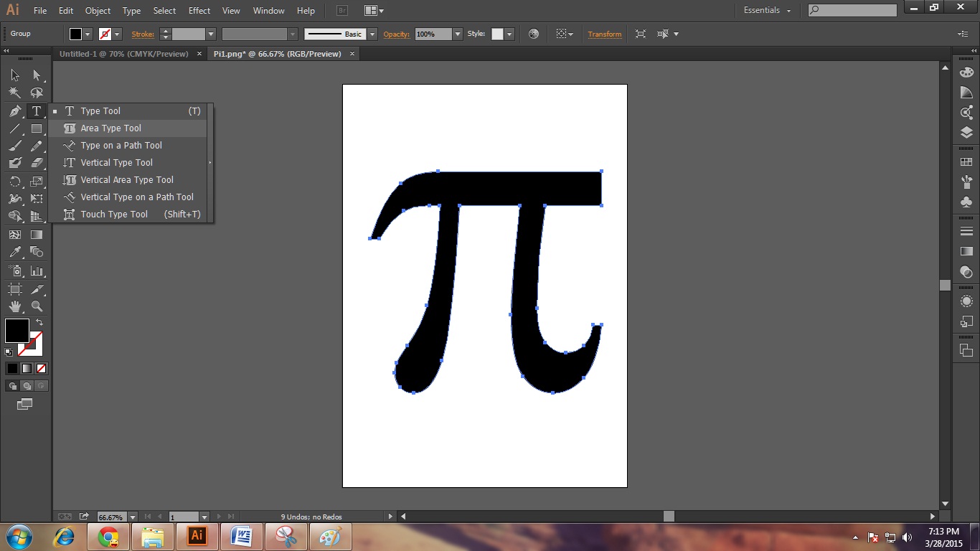The image size is (980, 551).
Task: Open the Appearance panel circle icon
Action: coord(966,301)
